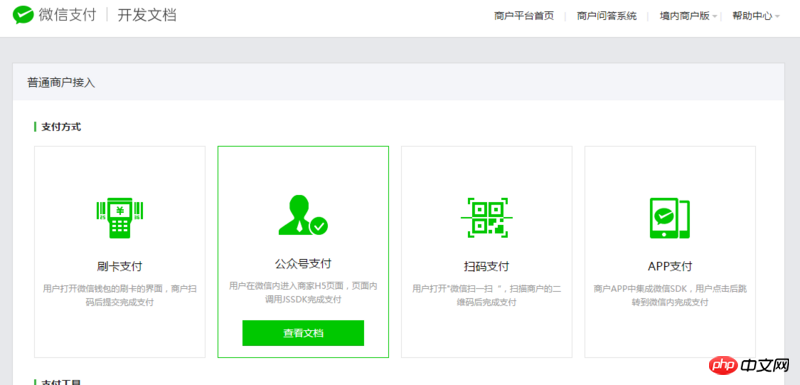Click the 查看文档 green button
This screenshot has height=385, width=800.
(x=303, y=333)
